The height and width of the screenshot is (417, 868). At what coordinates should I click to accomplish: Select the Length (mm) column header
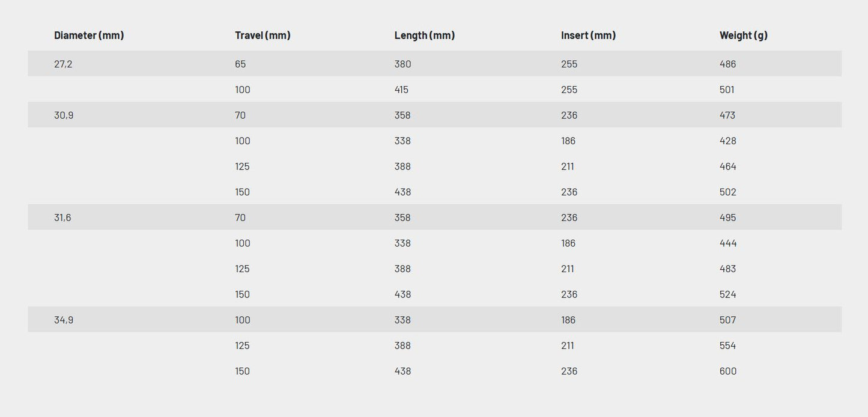424,35
